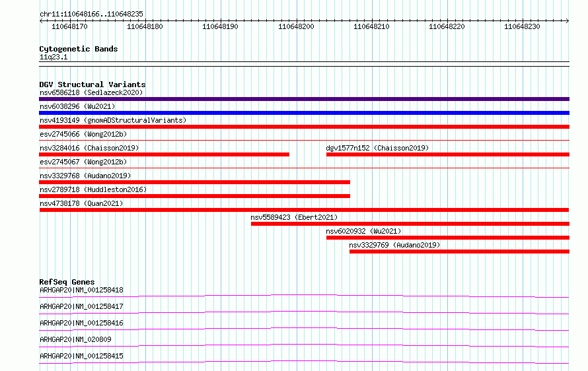Image resolution: width=588 pixels, height=371 pixels.
Task: Select the red nsv5589423 variant bar
Action: point(410,224)
